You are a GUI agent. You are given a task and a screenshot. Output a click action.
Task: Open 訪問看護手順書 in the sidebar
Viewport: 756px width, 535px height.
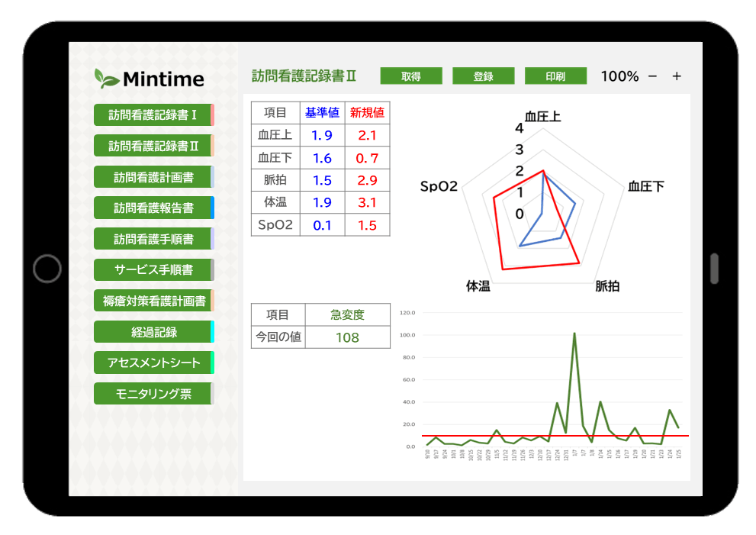[153, 239]
